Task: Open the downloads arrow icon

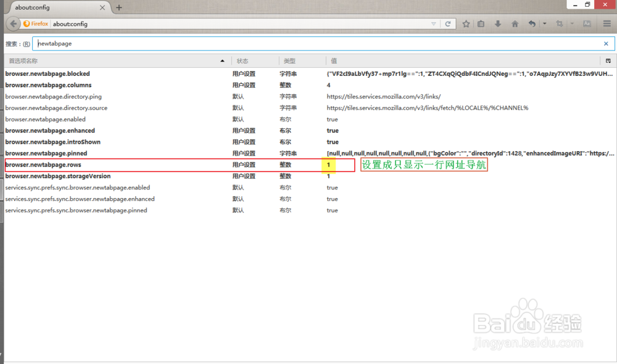Action: click(498, 23)
